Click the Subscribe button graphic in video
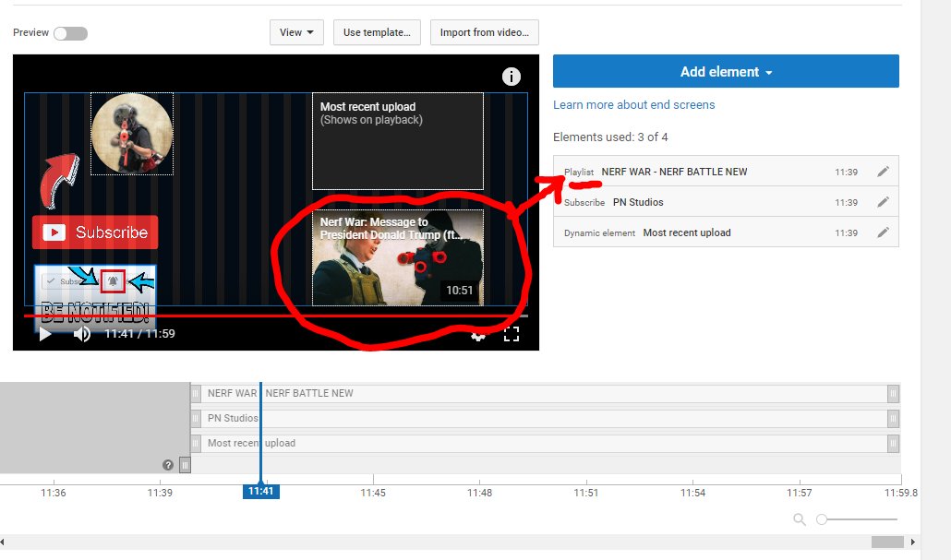The width and height of the screenshot is (951, 560). pos(95,232)
